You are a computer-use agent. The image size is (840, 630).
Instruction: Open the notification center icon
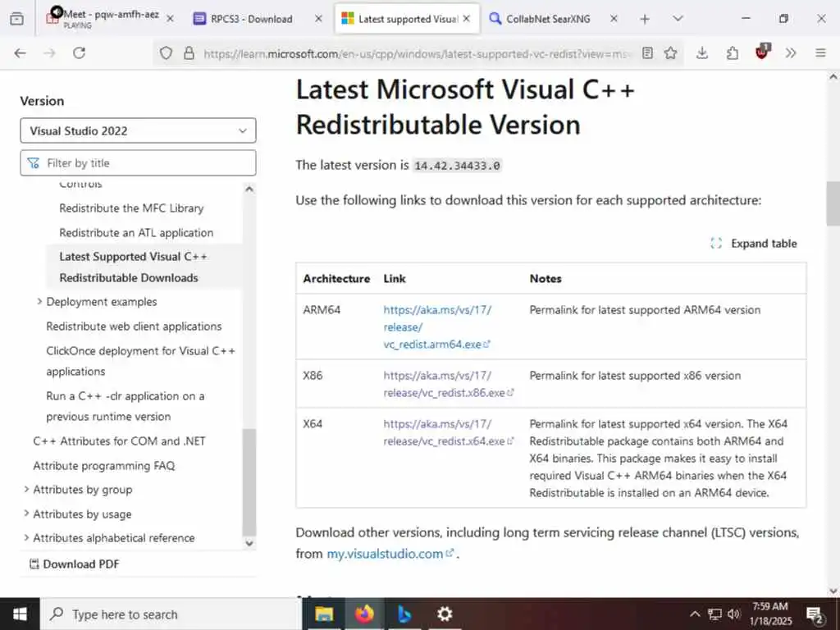pyautogui.click(x=815, y=615)
